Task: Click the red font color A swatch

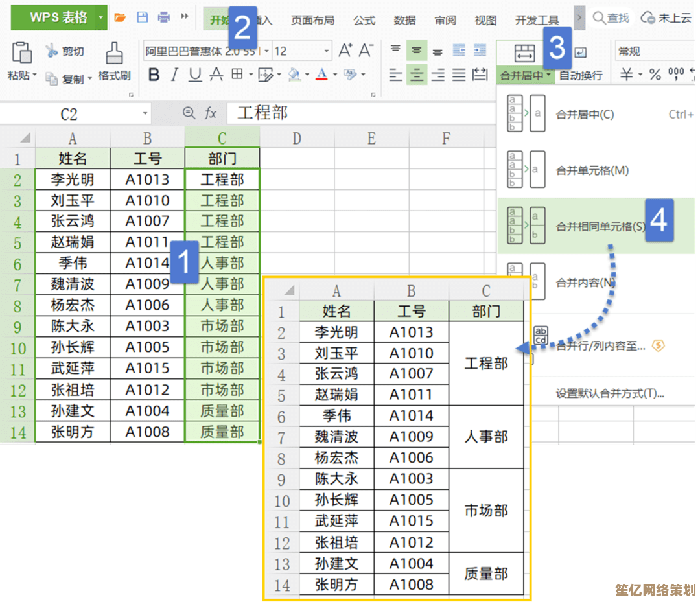Action: [x=321, y=75]
